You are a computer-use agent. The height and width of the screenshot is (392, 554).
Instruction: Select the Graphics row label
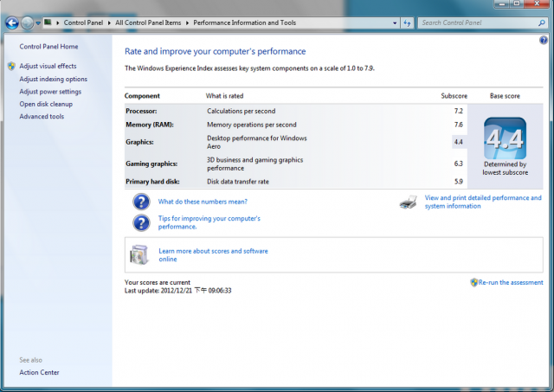click(139, 142)
